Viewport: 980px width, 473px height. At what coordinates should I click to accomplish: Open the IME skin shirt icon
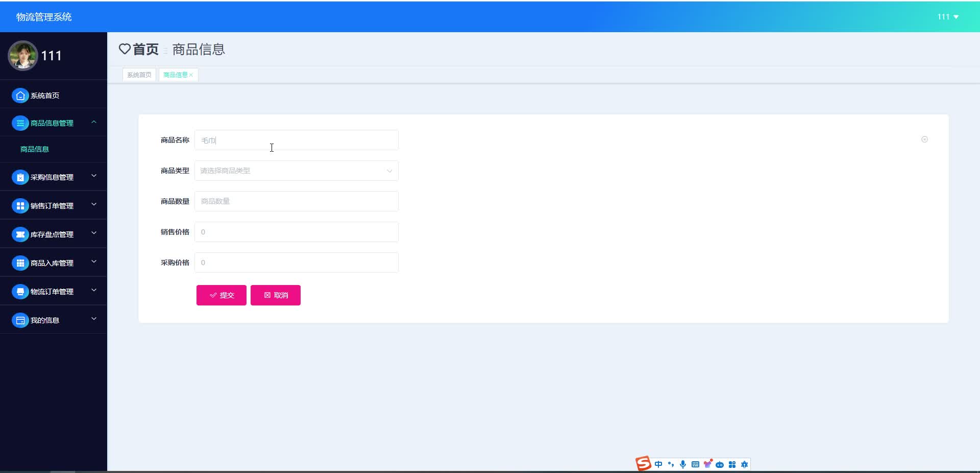[707, 464]
